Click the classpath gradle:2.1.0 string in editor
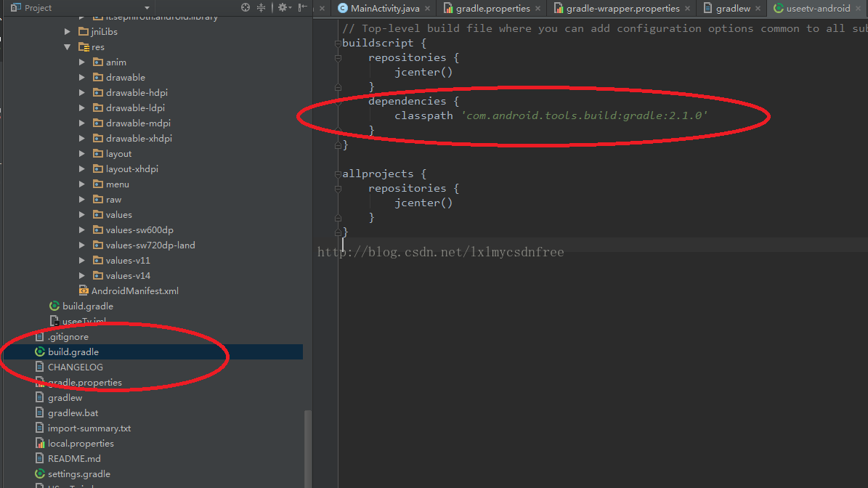The height and width of the screenshot is (488, 868). tap(585, 115)
